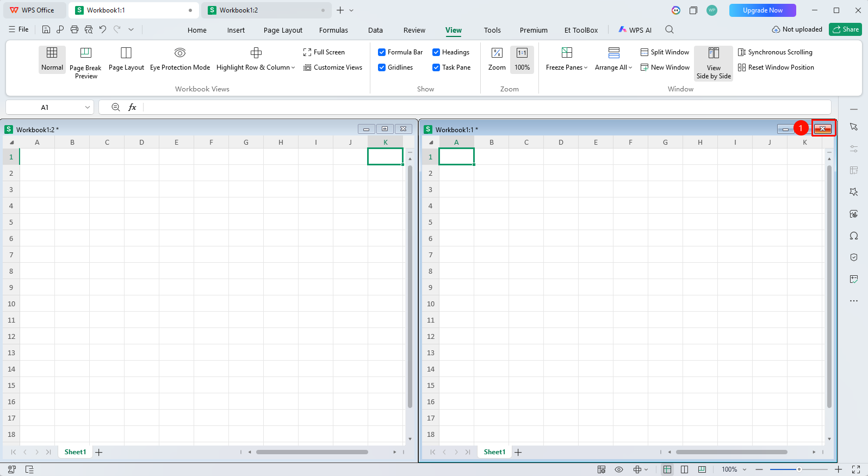Viewport: 868px width, 476px height.
Task: Enable Eye Protection Mode
Action: [180, 59]
